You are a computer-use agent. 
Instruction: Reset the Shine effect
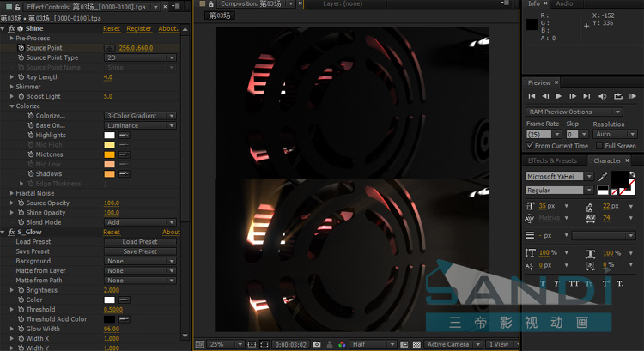(x=112, y=28)
